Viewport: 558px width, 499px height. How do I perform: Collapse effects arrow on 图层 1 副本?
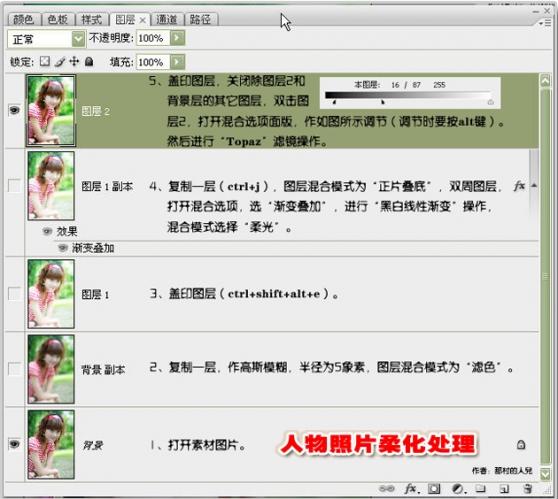[534, 185]
